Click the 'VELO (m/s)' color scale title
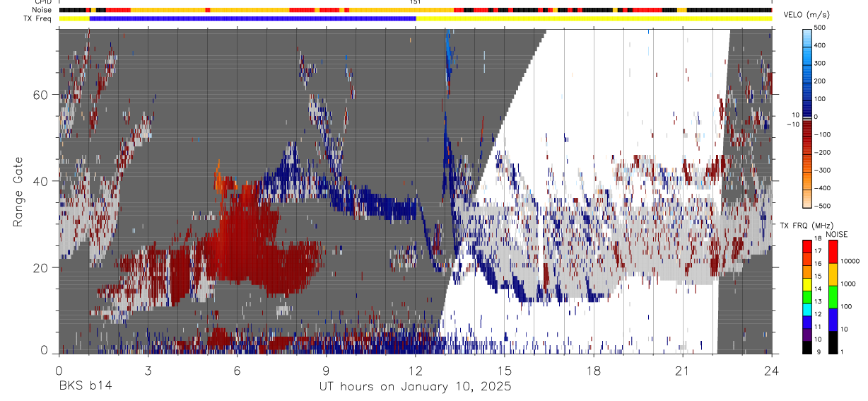The width and height of the screenshot is (868, 401). [807, 14]
